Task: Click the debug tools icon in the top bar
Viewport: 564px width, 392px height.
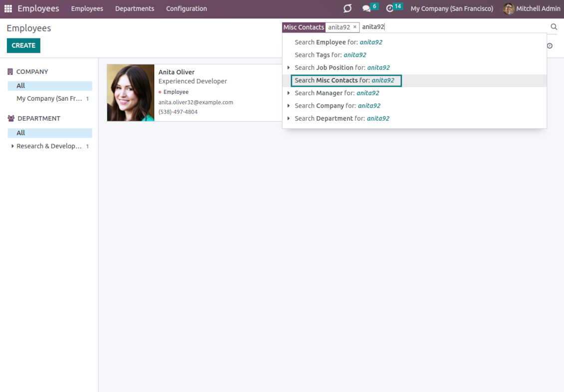Action: (x=347, y=8)
